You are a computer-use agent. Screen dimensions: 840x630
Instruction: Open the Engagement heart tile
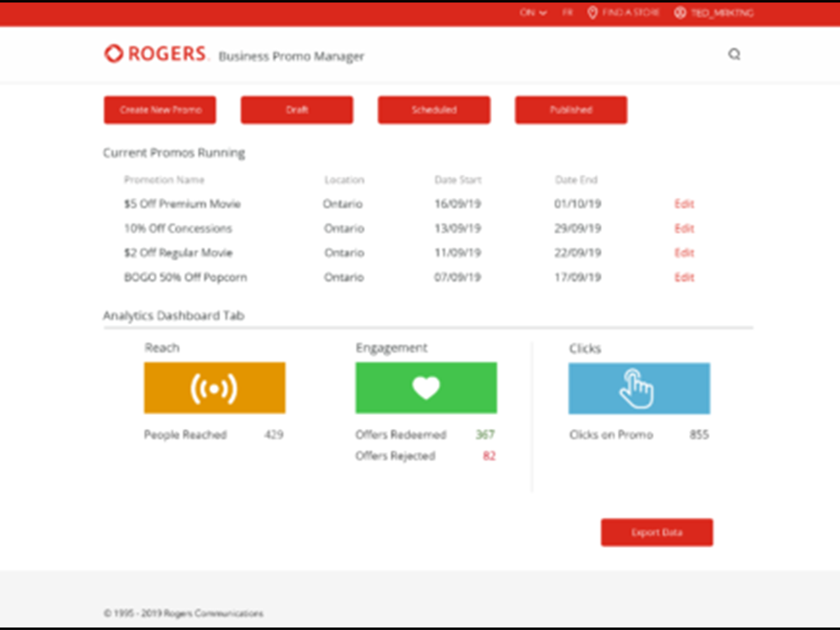[426, 388]
